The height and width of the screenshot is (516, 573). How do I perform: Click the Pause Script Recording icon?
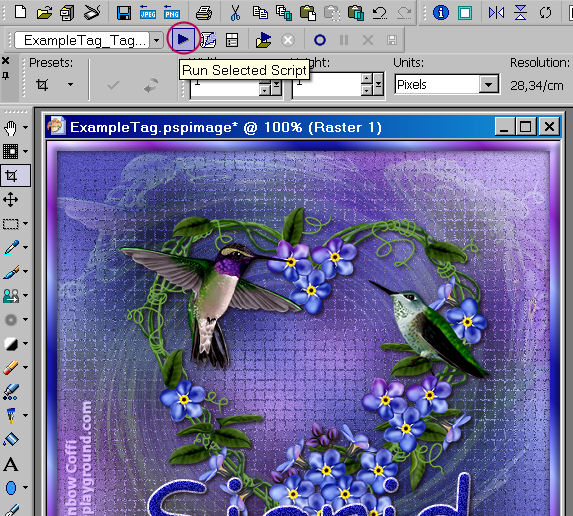click(x=344, y=40)
